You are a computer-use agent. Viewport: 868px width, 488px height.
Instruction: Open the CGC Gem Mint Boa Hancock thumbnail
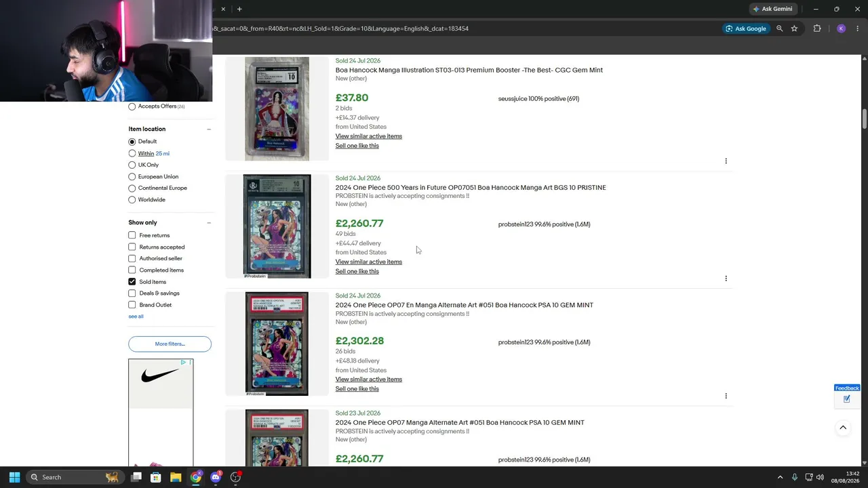(x=277, y=109)
